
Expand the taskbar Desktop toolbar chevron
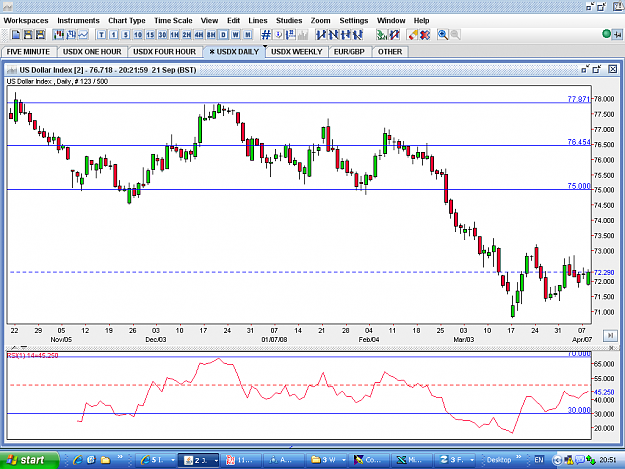point(519,457)
